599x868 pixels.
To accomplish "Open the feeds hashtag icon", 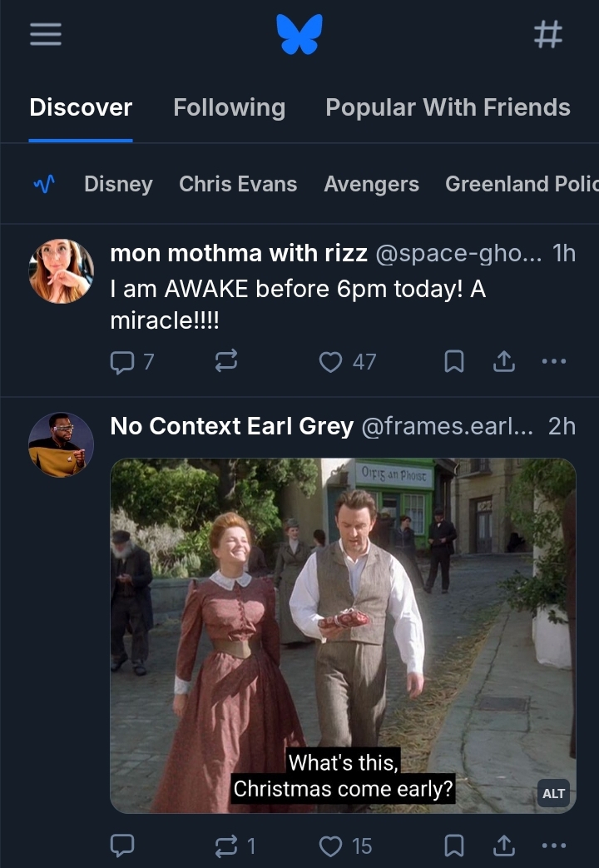I will pos(547,34).
